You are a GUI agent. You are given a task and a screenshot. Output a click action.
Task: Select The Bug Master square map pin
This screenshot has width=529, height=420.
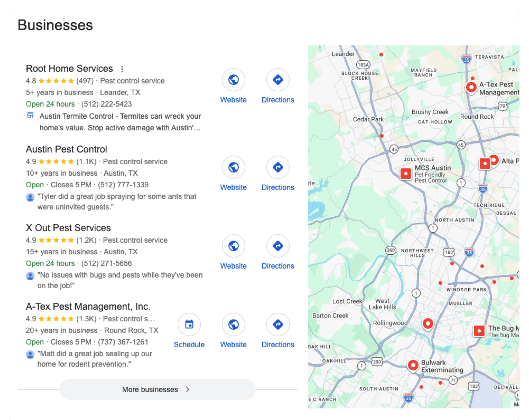pos(479,331)
